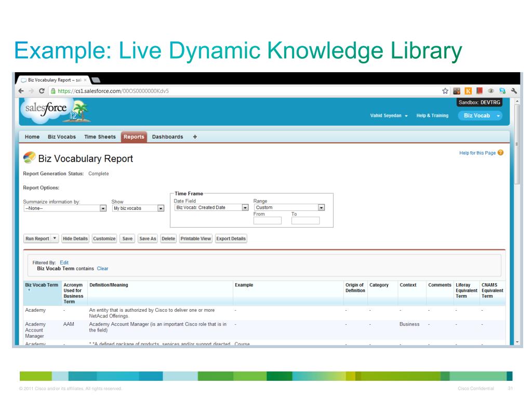Click the Biz Vocabulary Report chart icon
Screen dimensions: 532x399
click(x=30, y=157)
